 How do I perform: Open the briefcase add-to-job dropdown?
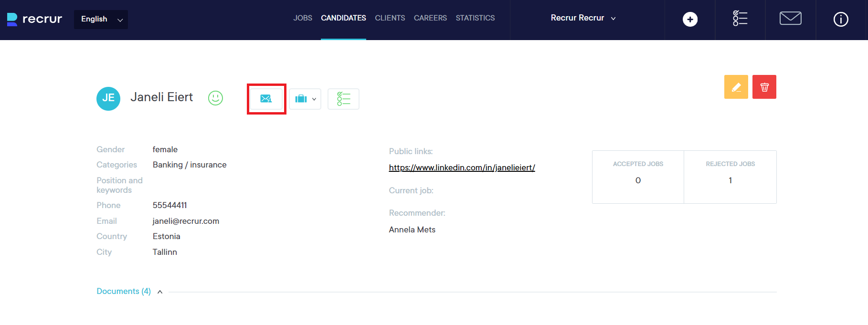[305, 99]
